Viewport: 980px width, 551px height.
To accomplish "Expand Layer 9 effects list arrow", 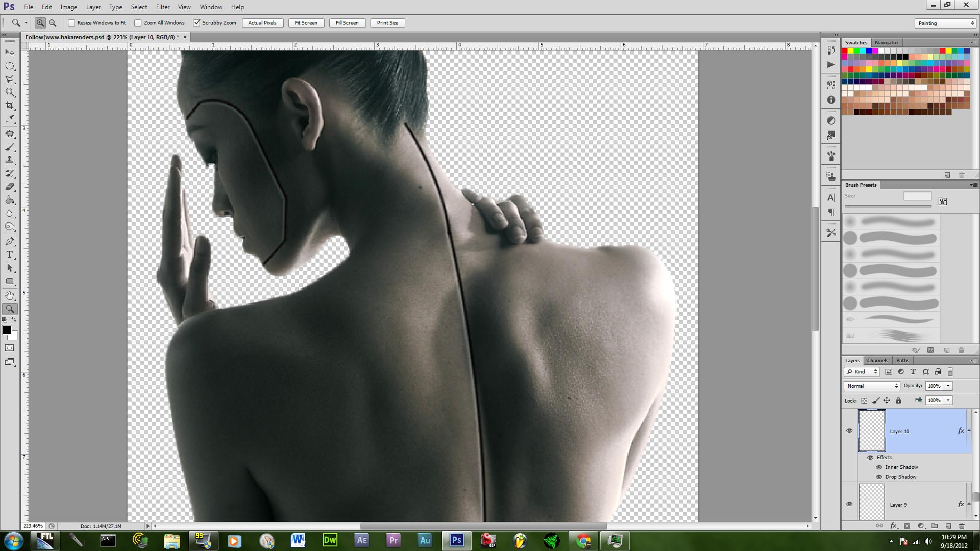I will tap(969, 504).
